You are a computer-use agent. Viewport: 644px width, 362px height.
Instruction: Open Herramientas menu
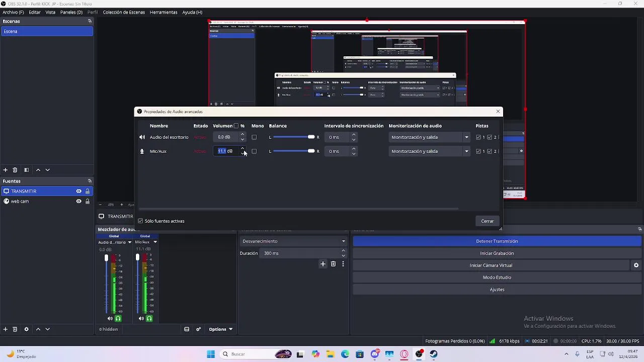pos(164,12)
